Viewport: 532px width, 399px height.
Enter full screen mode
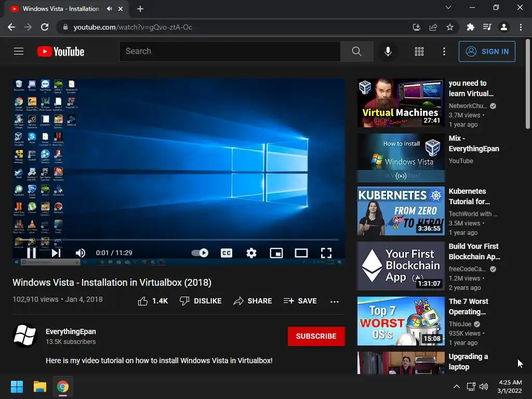[326, 253]
